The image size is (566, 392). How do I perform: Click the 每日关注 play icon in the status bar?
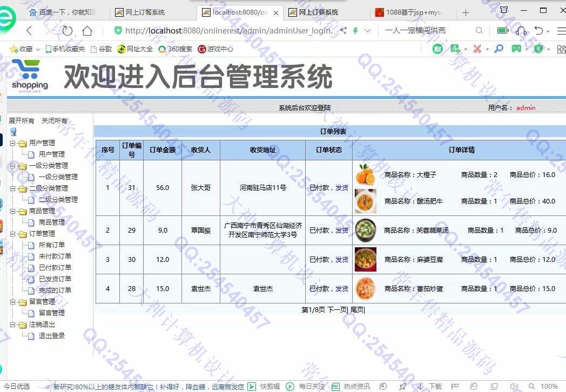(x=290, y=387)
